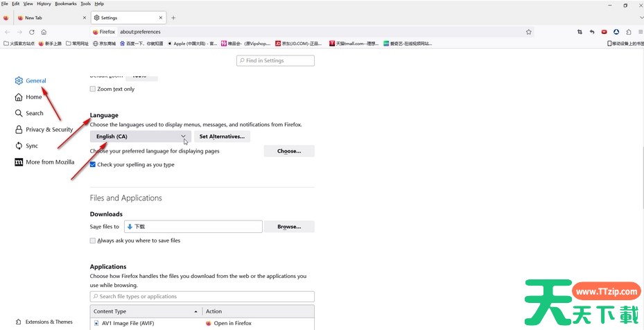Viewport: 644px width, 330px height.
Task: Open the extensions puzzle icon
Action: coord(629,32)
